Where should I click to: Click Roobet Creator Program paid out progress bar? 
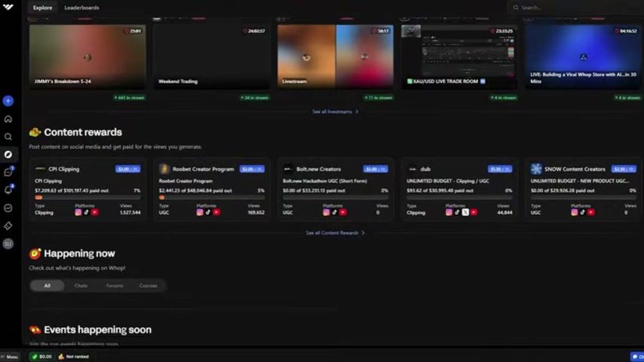pyautogui.click(x=212, y=198)
